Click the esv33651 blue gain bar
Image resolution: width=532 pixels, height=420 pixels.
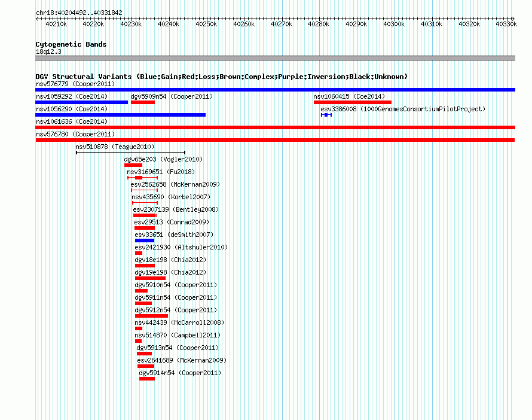click(x=145, y=241)
